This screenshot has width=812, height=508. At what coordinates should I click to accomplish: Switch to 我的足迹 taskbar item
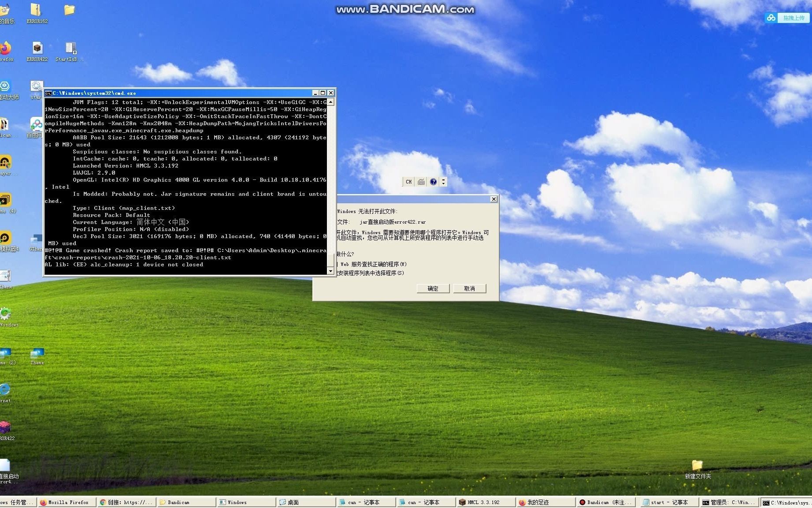546,502
